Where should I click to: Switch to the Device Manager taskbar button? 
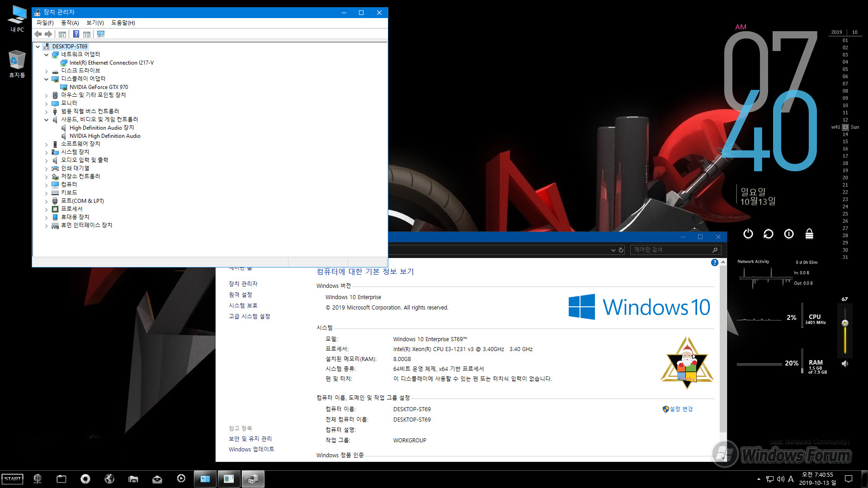pos(253,479)
